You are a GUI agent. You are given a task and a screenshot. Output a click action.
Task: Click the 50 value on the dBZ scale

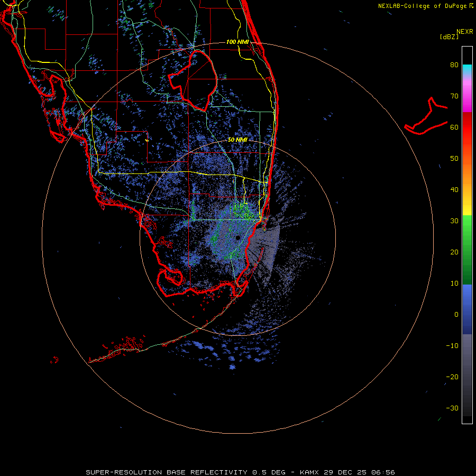pos(454,159)
